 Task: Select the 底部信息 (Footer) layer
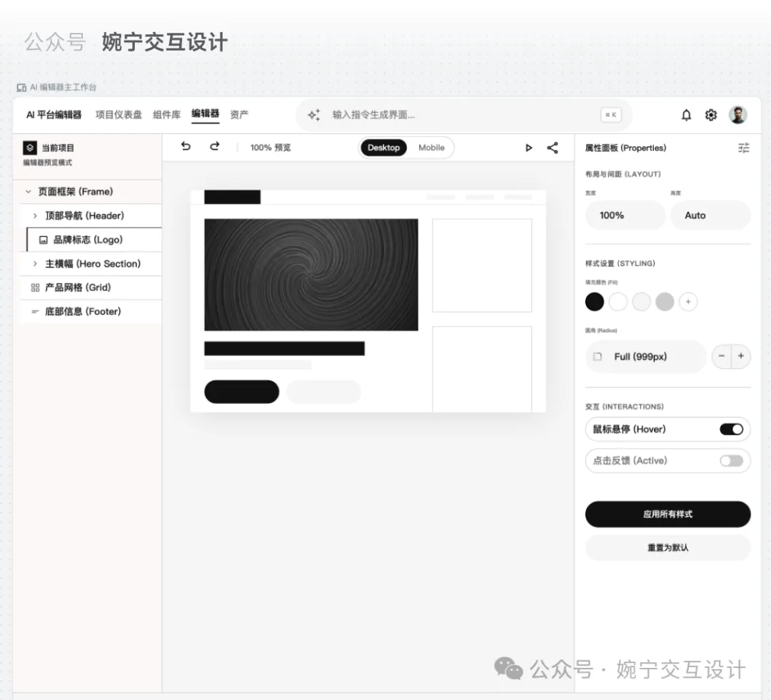pyautogui.click(x=91, y=312)
